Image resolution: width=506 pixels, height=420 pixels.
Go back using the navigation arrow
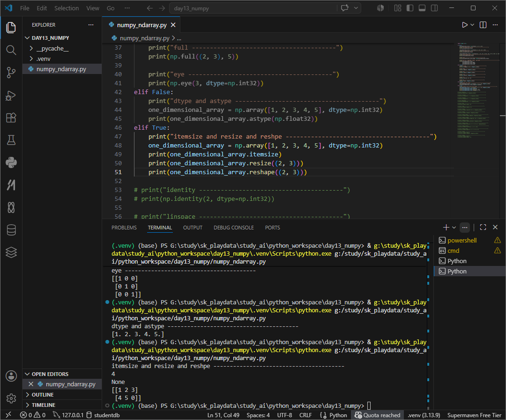click(149, 8)
